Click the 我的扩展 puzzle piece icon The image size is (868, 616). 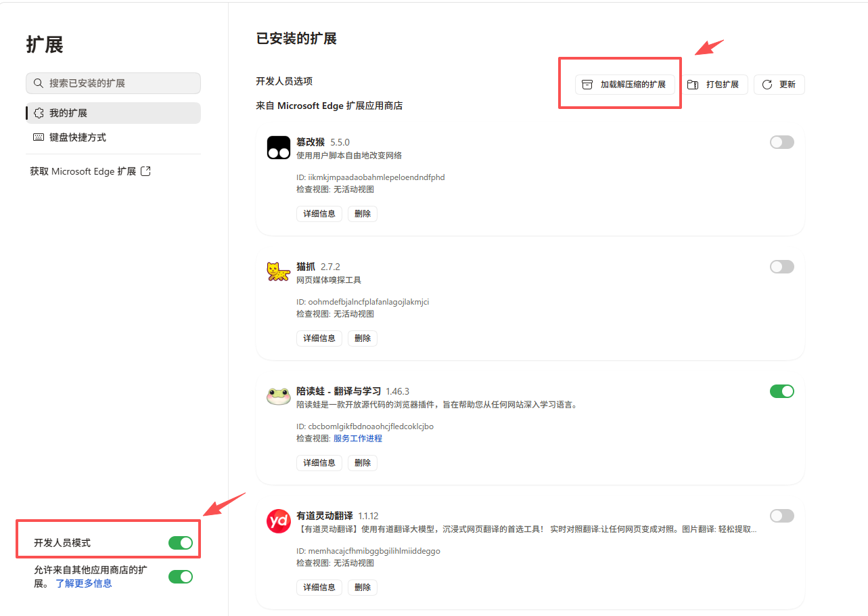tap(38, 113)
